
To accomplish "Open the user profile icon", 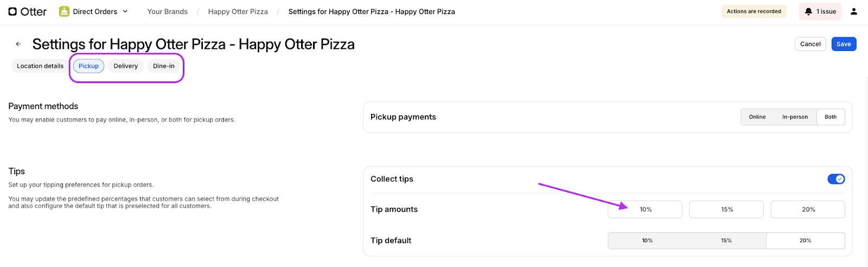I will point(854,11).
